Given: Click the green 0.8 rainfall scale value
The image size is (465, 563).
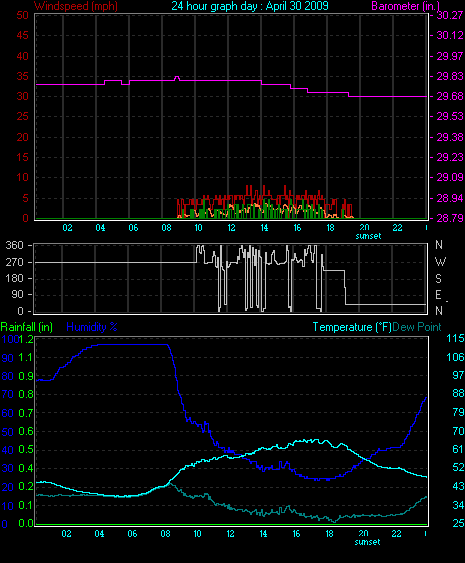Looking at the screenshot, I should point(25,394).
